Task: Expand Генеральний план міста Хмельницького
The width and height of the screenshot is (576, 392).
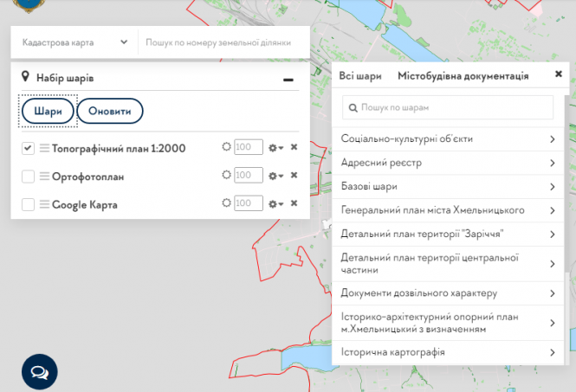Action: 448,210
